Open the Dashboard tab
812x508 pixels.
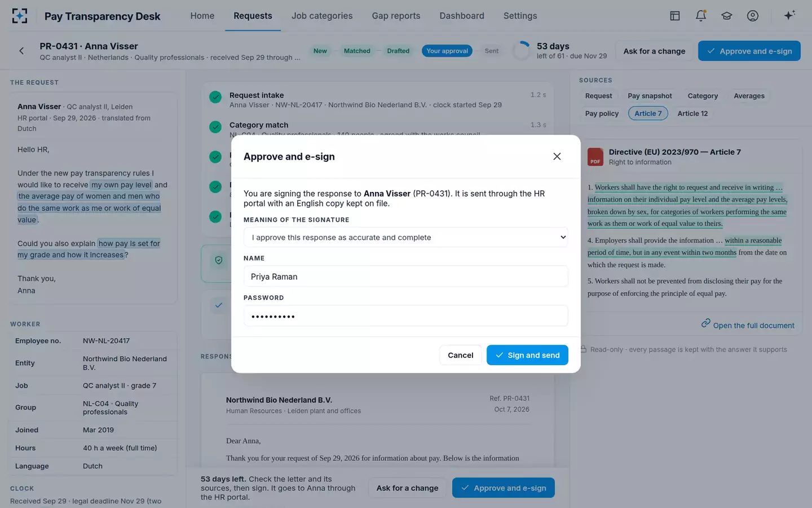coord(462,16)
